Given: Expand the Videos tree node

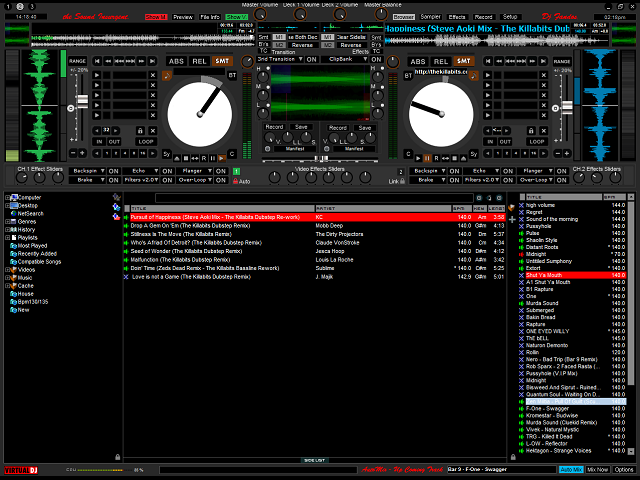Looking at the screenshot, I should click(7, 270).
